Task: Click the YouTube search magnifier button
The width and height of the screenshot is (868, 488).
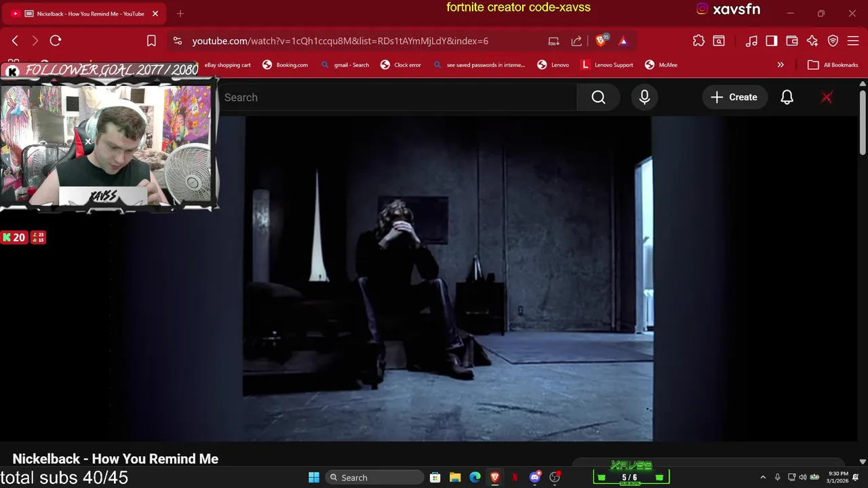Action: pyautogui.click(x=598, y=97)
